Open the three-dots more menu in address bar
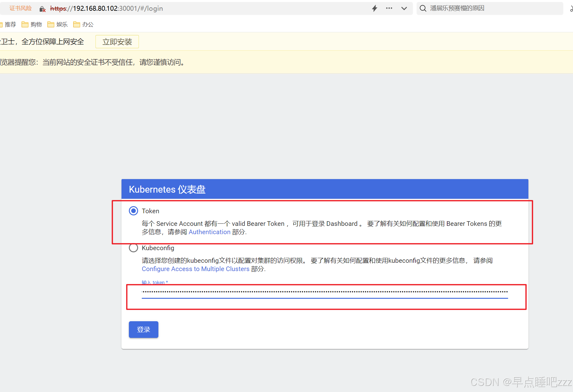 coord(389,8)
